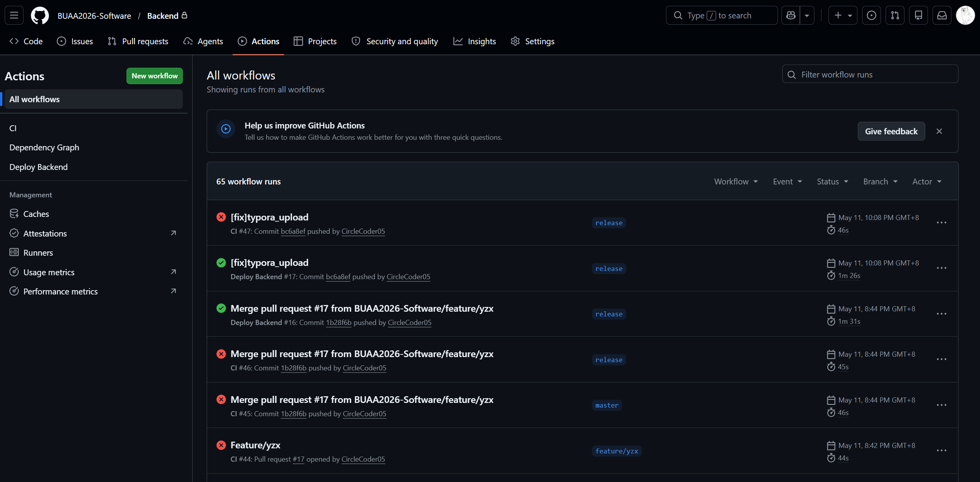980x482 pixels.
Task: Open Runners under Management
Action: (94, 253)
